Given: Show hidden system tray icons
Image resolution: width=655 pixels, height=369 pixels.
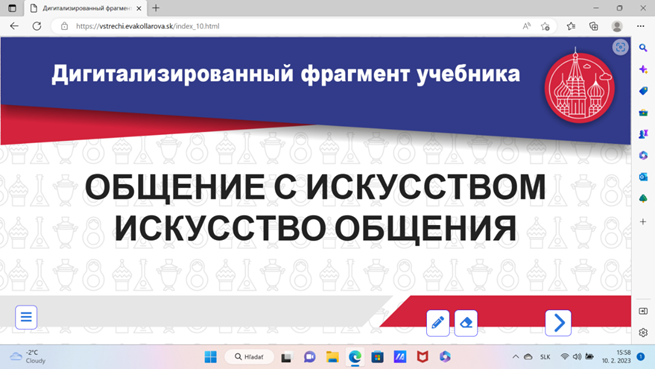Looking at the screenshot, I should click(515, 356).
